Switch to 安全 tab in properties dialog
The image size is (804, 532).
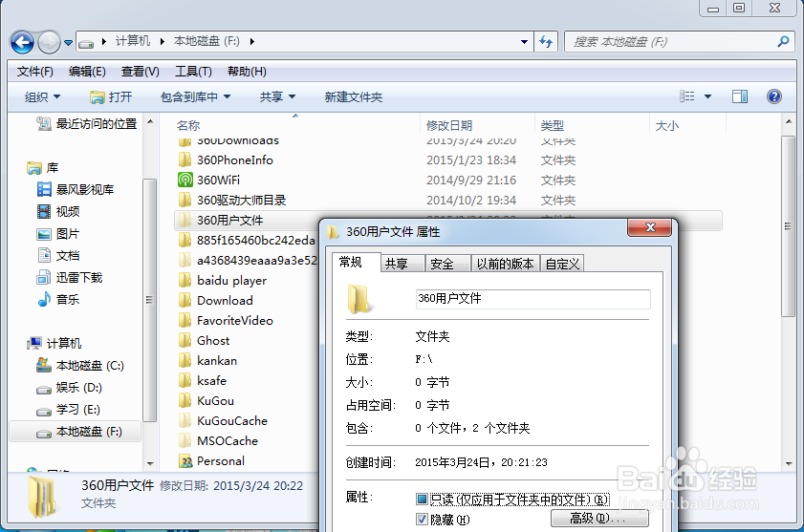coord(447,264)
